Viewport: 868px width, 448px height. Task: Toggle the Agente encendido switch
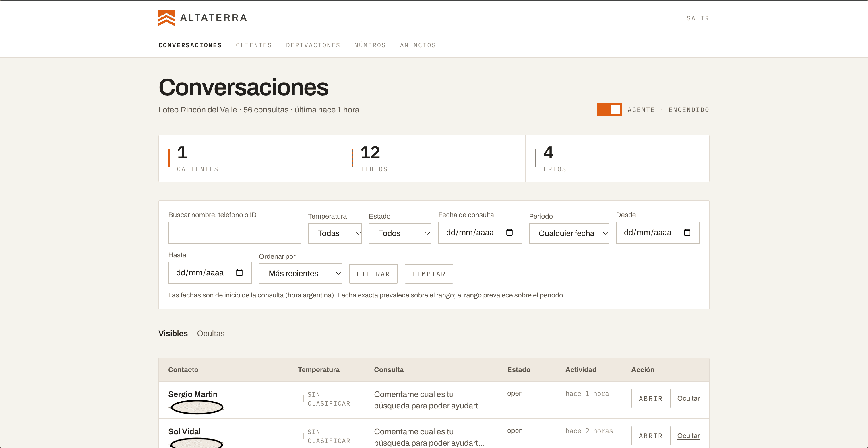[609, 110]
